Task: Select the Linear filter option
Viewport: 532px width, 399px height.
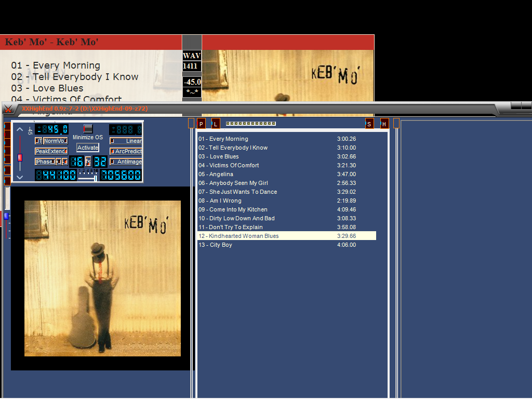Action: click(x=126, y=141)
